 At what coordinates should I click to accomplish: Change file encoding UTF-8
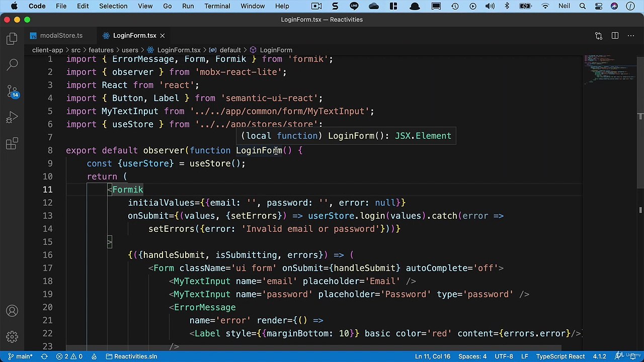[504, 356]
